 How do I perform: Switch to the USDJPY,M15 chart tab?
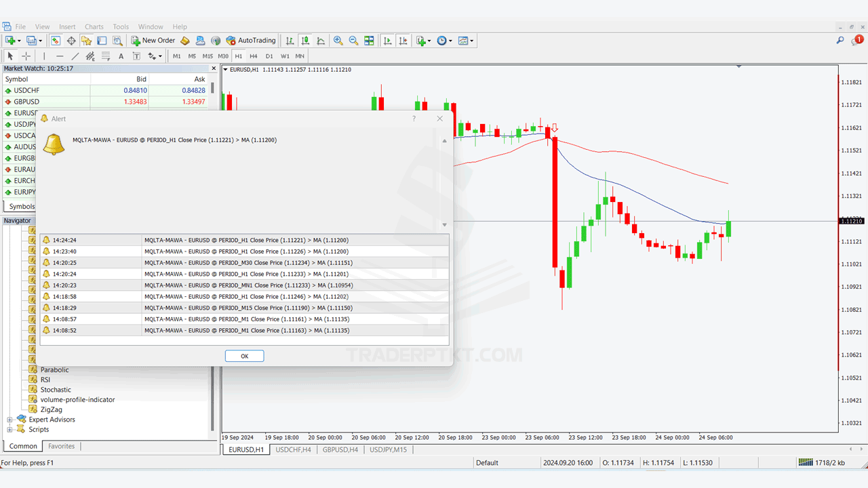pos(389,449)
